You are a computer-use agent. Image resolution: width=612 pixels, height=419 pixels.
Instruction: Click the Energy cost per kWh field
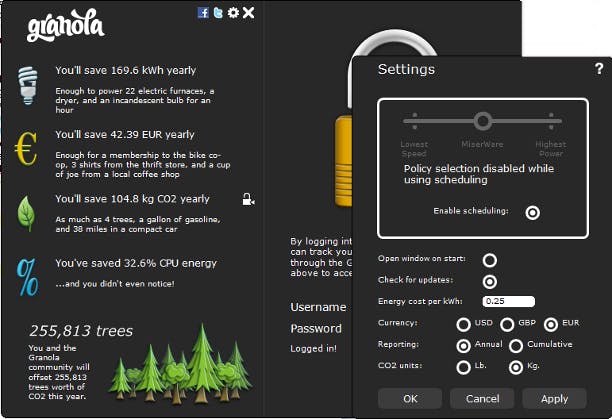pyautogui.click(x=509, y=301)
